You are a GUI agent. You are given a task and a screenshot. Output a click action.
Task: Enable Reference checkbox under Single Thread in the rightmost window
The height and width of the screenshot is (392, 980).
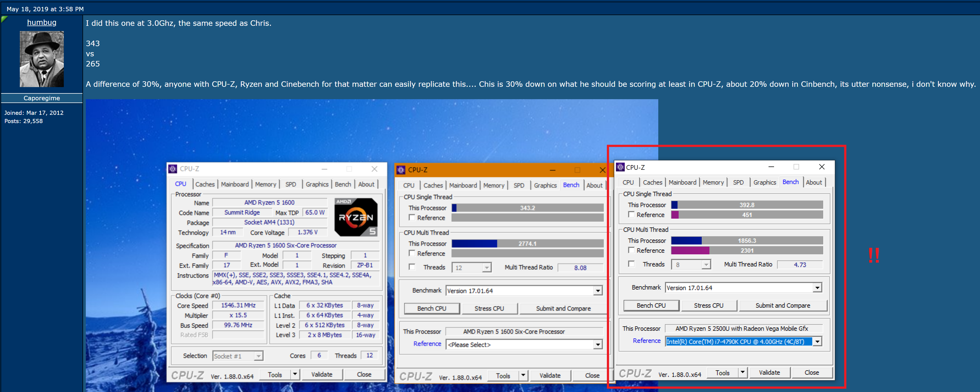pyautogui.click(x=631, y=215)
